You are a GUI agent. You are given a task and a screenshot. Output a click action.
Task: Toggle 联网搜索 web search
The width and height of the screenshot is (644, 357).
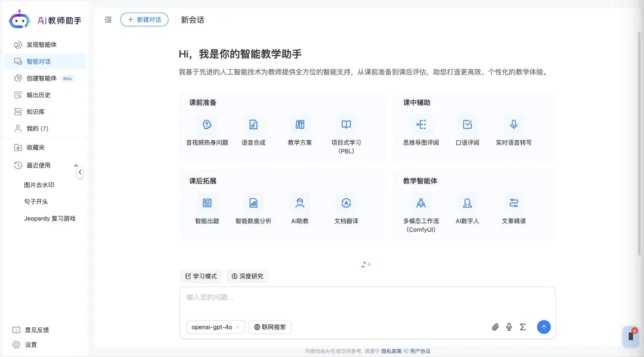coord(270,327)
